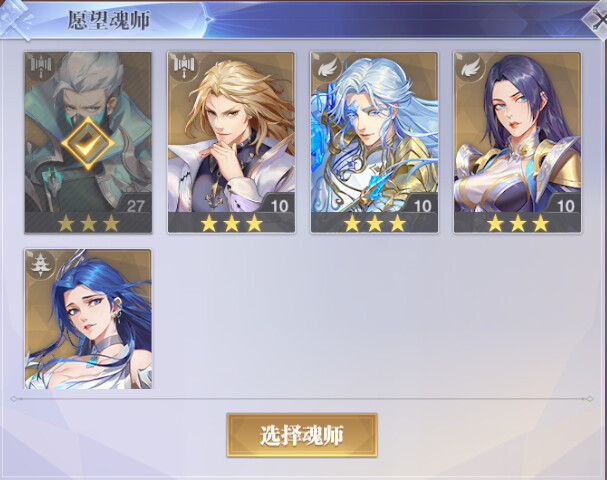607x480 pixels.
Task: Click the three-star rating under silver-haired hero
Action: [x=374, y=223]
